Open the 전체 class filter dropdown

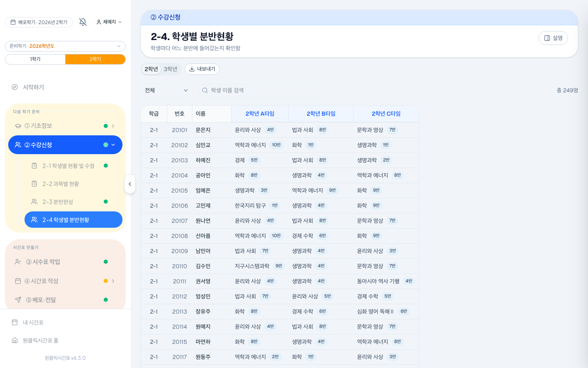pyautogui.click(x=167, y=90)
